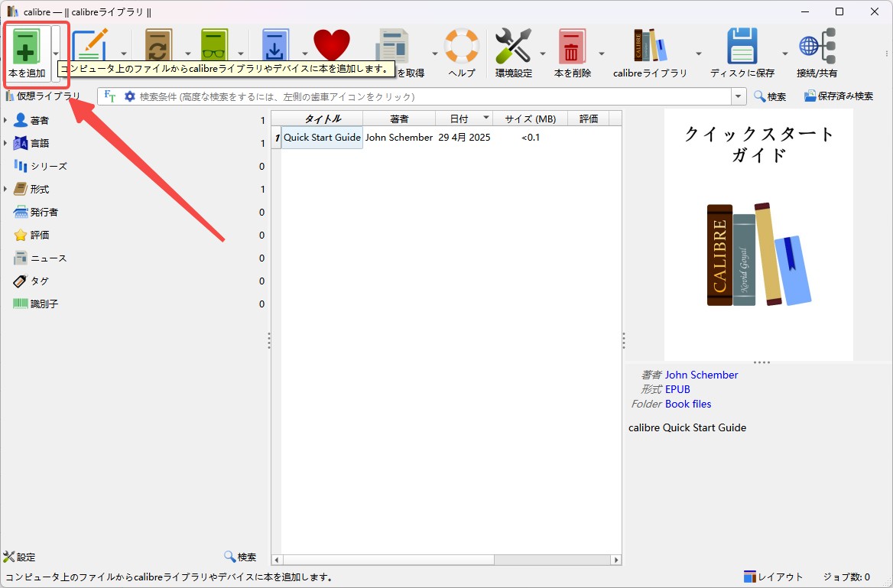Click the fetch news newspaper icon
The height and width of the screenshot is (588, 893).
click(x=392, y=44)
